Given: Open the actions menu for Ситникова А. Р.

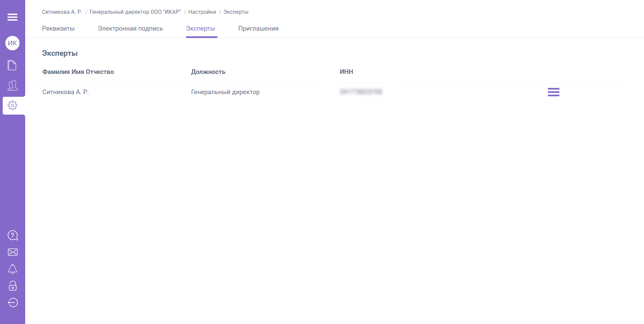Looking at the screenshot, I should [553, 92].
